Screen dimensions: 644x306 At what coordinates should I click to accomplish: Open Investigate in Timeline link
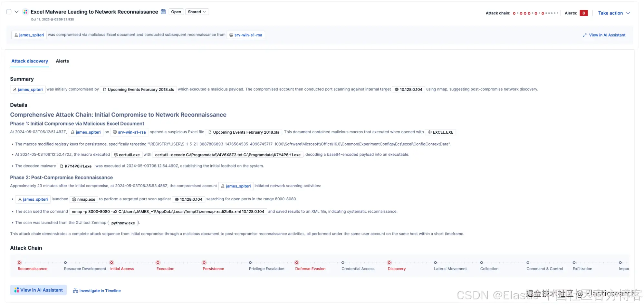(97, 291)
